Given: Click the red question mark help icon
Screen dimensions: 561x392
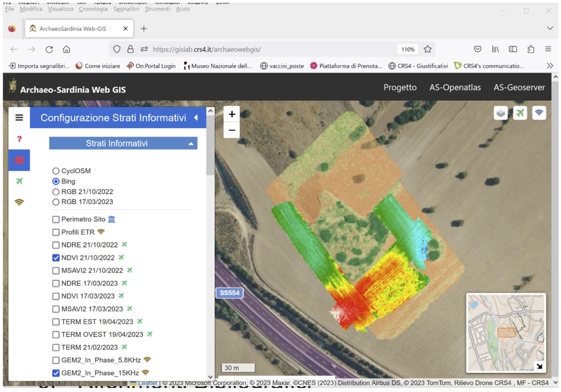Looking at the screenshot, I should [19, 139].
